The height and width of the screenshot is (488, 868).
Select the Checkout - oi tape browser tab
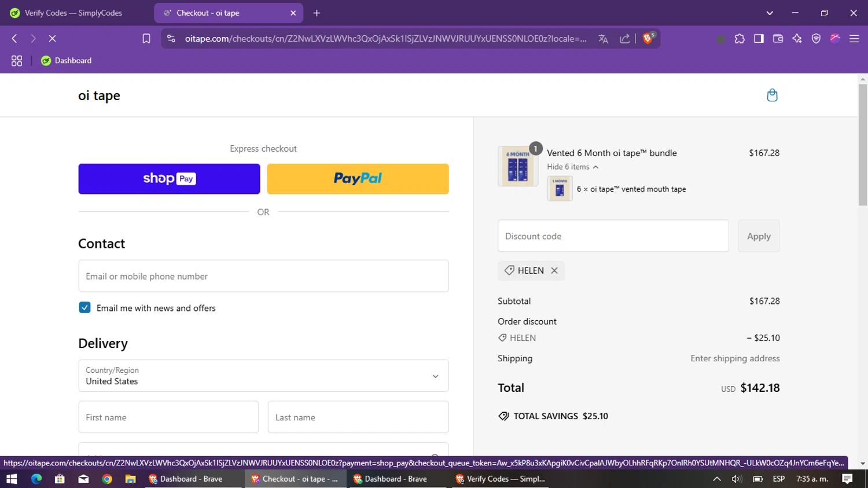(x=229, y=13)
